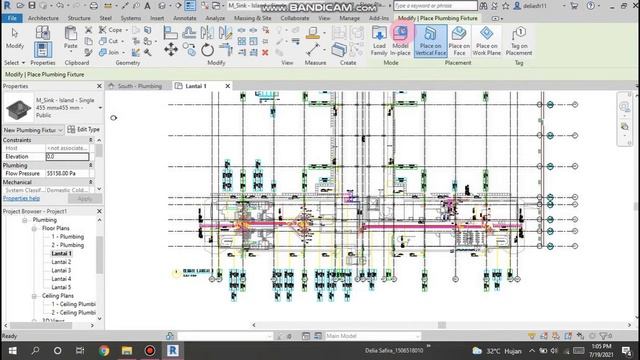This screenshot has width=640, height=360.
Task: Open the Lantai 5 floor plan
Action: pyautogui.click(x=61, y=287)
